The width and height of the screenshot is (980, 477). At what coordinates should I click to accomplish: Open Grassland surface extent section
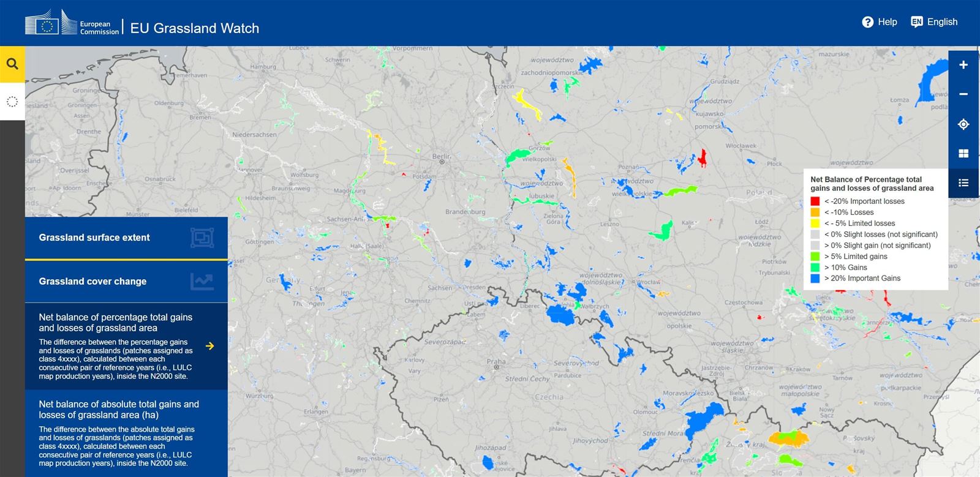[x=126, y=238]
